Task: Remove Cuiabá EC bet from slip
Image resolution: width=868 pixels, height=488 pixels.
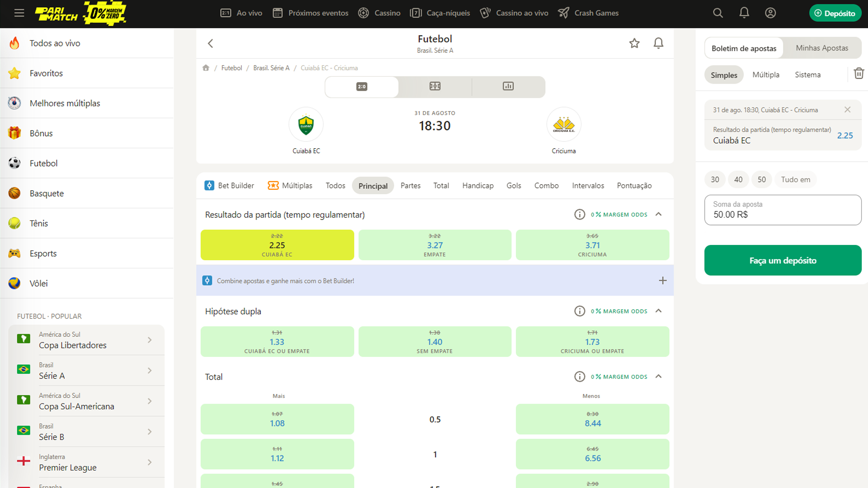Action: 847,110
